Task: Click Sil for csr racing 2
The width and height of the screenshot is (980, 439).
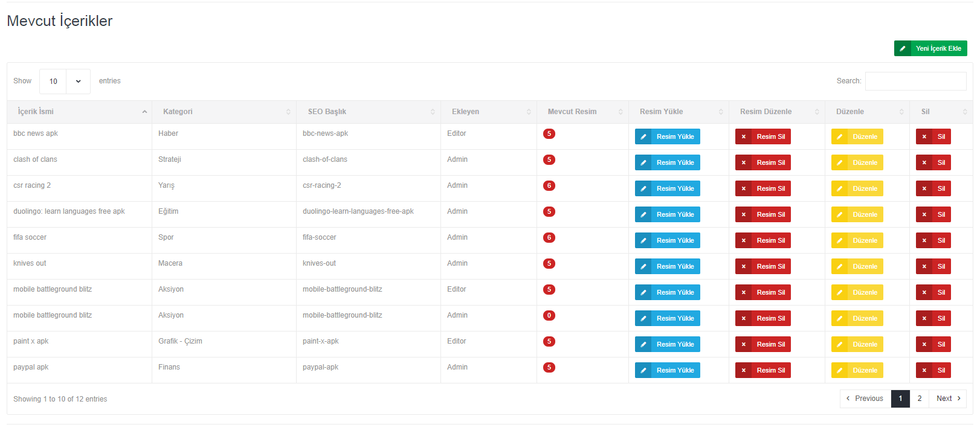Action: click(933, 188)
